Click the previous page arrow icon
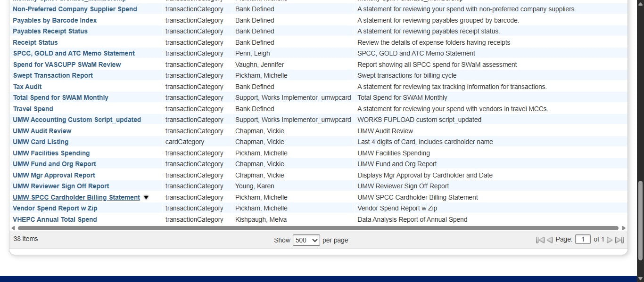 click(549, 240)
